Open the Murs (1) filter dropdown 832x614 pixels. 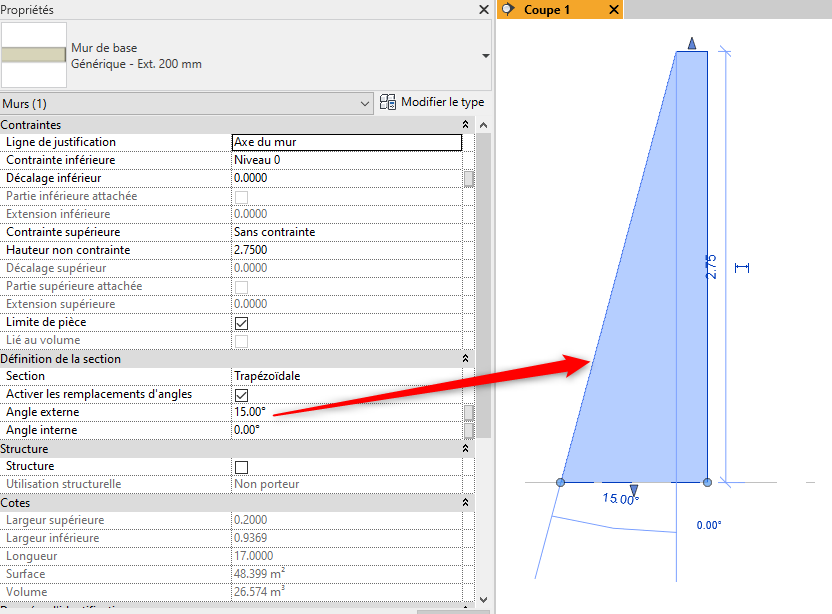[364, 104]
